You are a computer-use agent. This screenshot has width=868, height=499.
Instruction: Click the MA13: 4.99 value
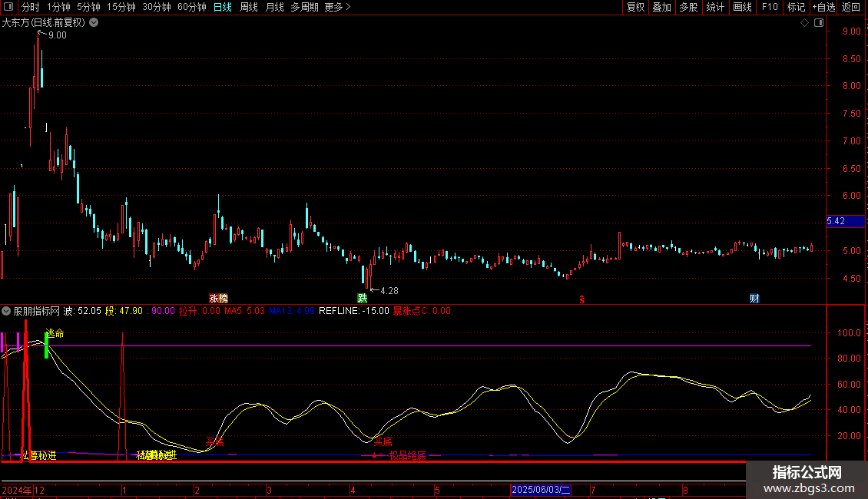click(x=292, y=311)
